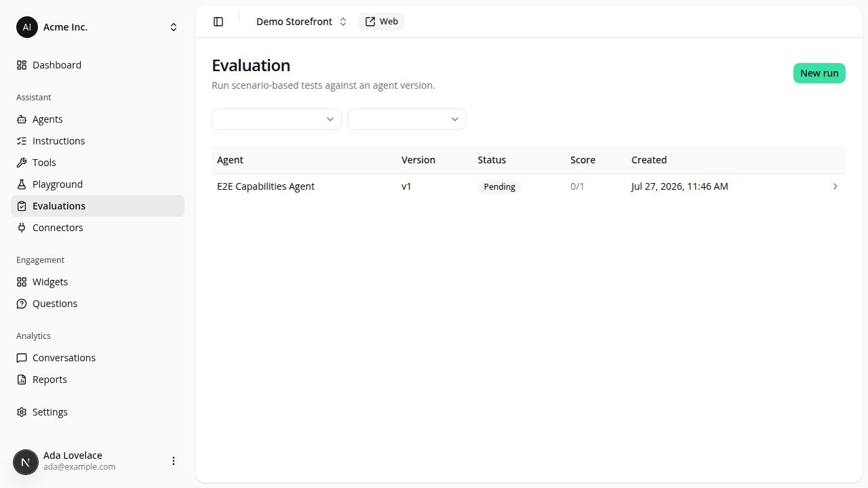868x488 pixels.
Task: Open the Playground page
Action: coord(98,184)
